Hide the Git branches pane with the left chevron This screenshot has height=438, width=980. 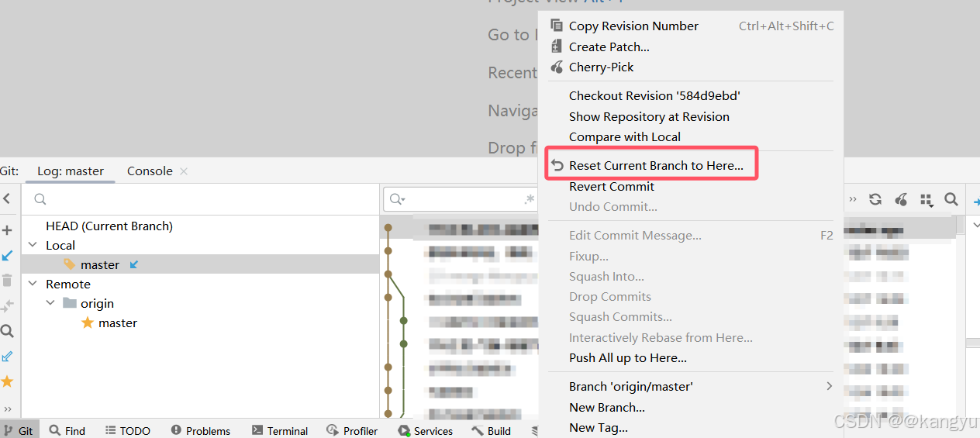pyautogui.click(x=7, y=199)
